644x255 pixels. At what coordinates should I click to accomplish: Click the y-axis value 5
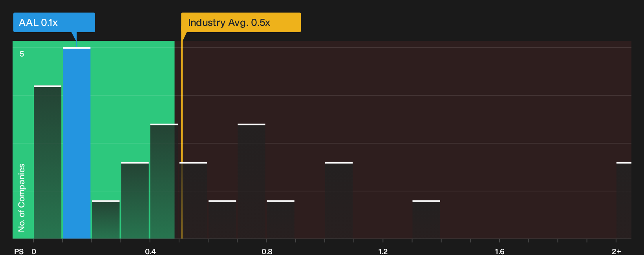click(22, 54)
